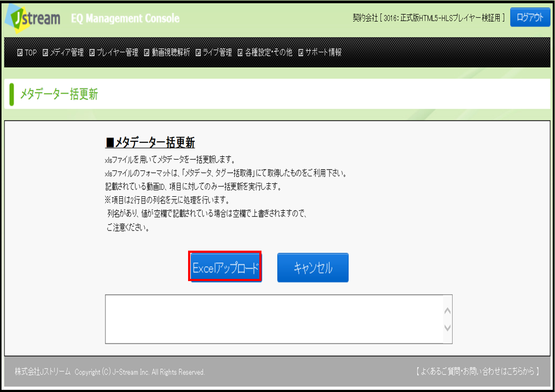This screenshot has height=392, width=555.
Task: Click the text area scroll up arrow
Action: point(447,312)
